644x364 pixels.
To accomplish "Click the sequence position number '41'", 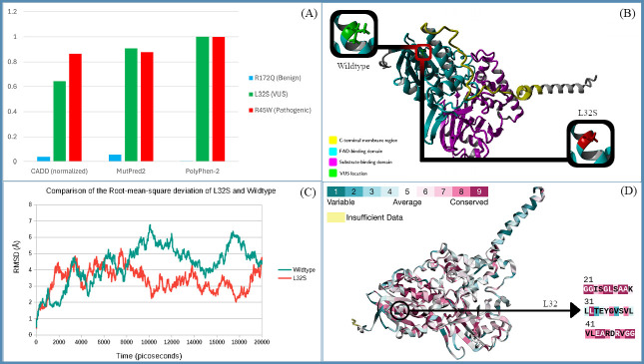I will (x=589, y=324).
